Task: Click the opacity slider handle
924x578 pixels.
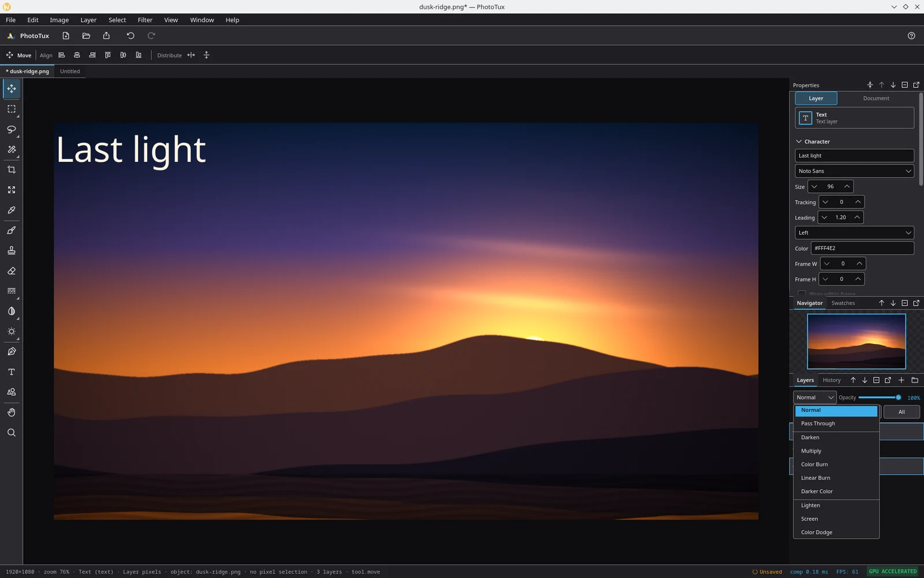Action: pos(898,398)
